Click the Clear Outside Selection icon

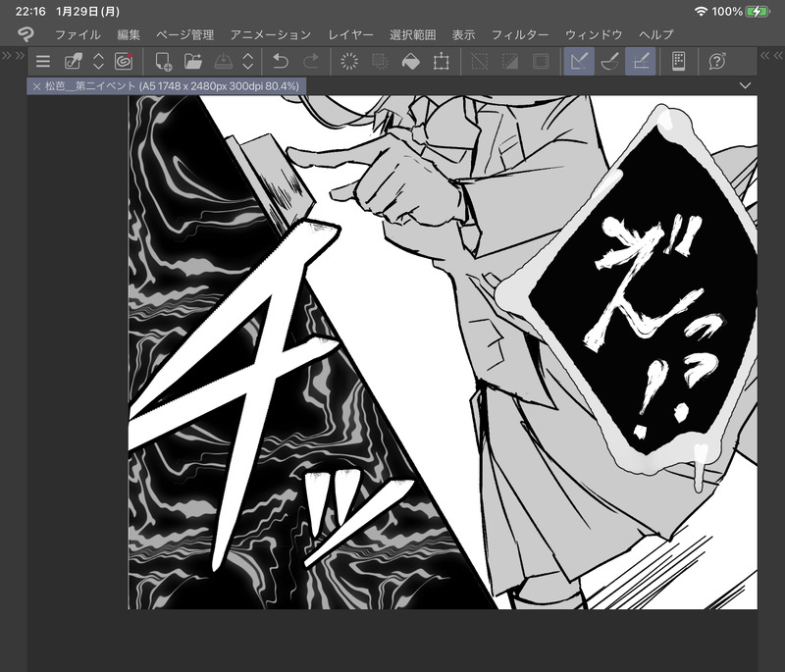[x=380, y=62]
